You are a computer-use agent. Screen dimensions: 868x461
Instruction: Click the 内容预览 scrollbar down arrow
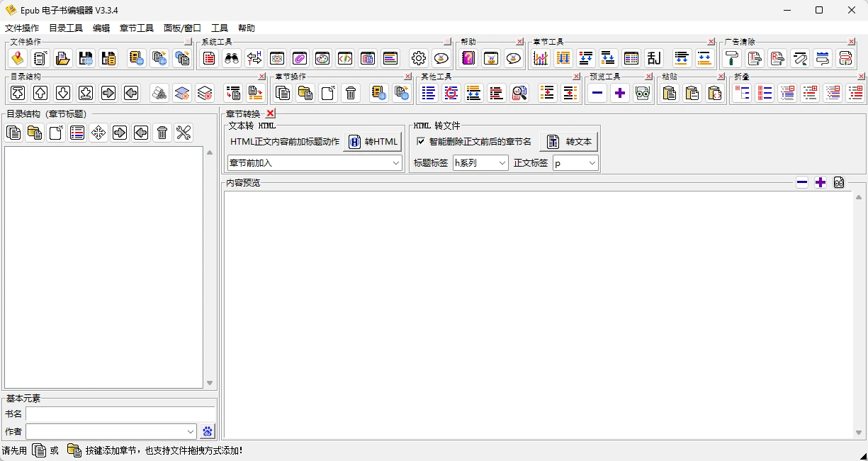[x=859, y=433]
